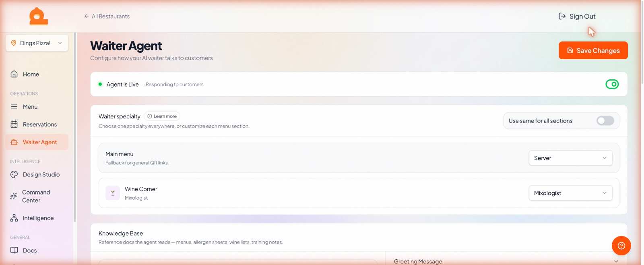Open the Wine Corner Mixologist dropdown
This screenshot has height=265, width=644.
(x=570, y=193)
